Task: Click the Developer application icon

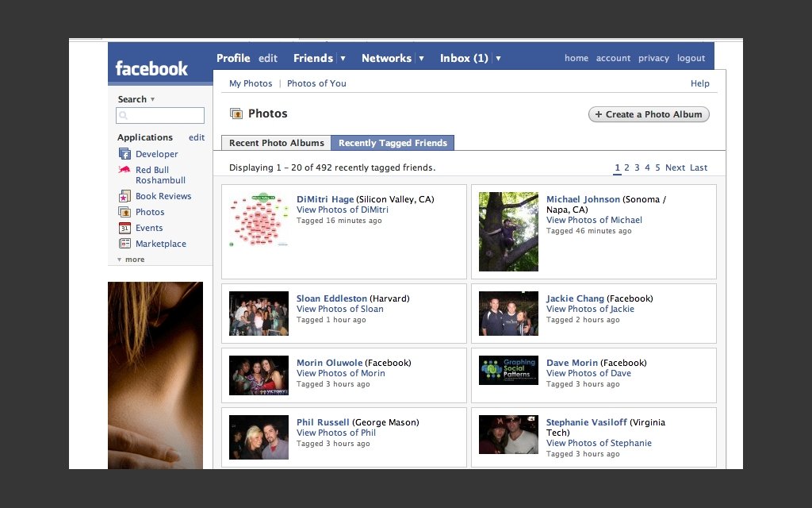Action: (124, 154)
